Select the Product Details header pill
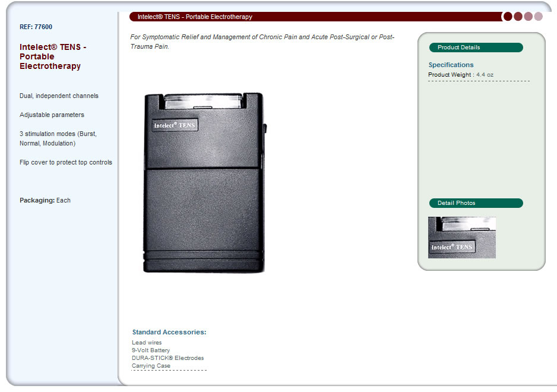 (x=476, y=48)
